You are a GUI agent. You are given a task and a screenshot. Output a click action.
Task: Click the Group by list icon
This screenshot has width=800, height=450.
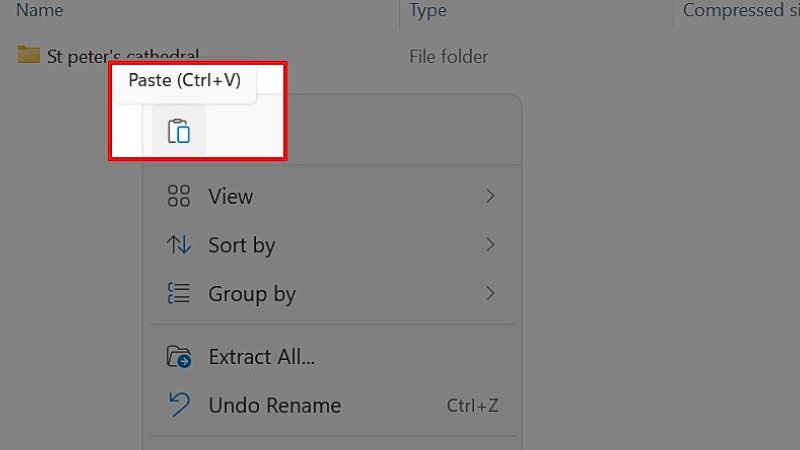[x=179, y=294]
